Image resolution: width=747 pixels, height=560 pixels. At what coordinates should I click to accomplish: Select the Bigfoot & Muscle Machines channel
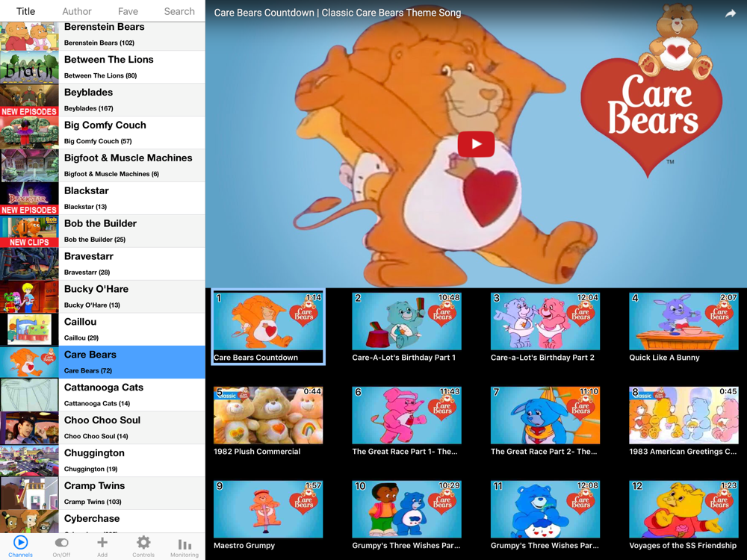102,166
